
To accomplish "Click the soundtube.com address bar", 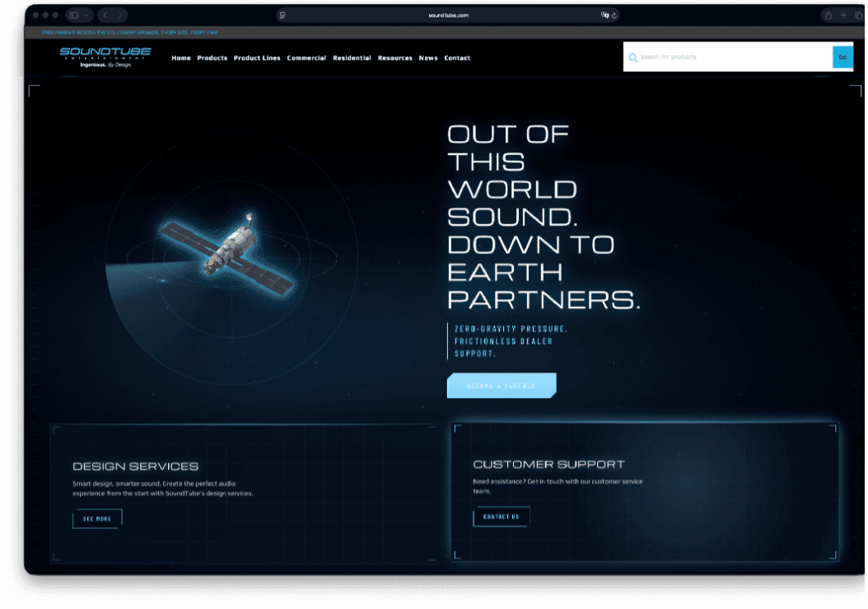I will [448, 15].
